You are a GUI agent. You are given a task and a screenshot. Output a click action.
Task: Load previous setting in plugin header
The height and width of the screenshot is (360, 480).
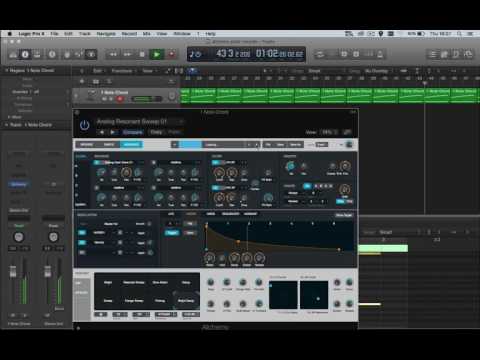coord(102,132)
